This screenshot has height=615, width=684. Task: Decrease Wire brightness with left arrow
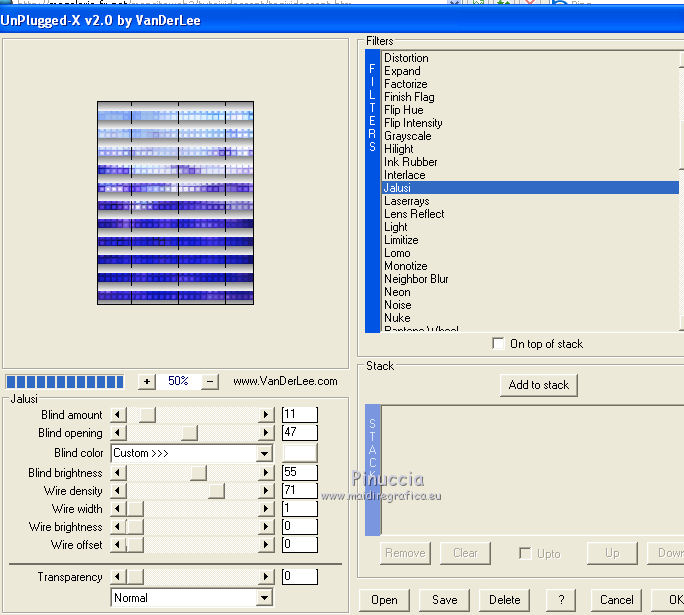118,526
